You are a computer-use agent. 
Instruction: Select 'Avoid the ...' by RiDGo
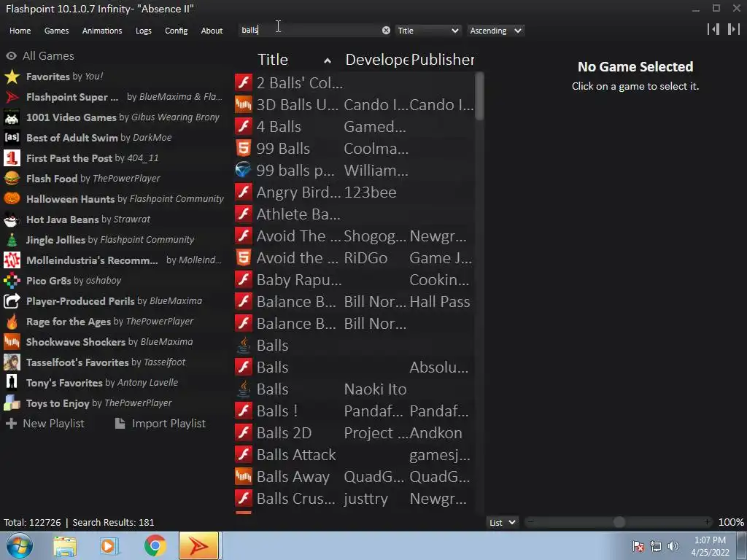point(355,258)
